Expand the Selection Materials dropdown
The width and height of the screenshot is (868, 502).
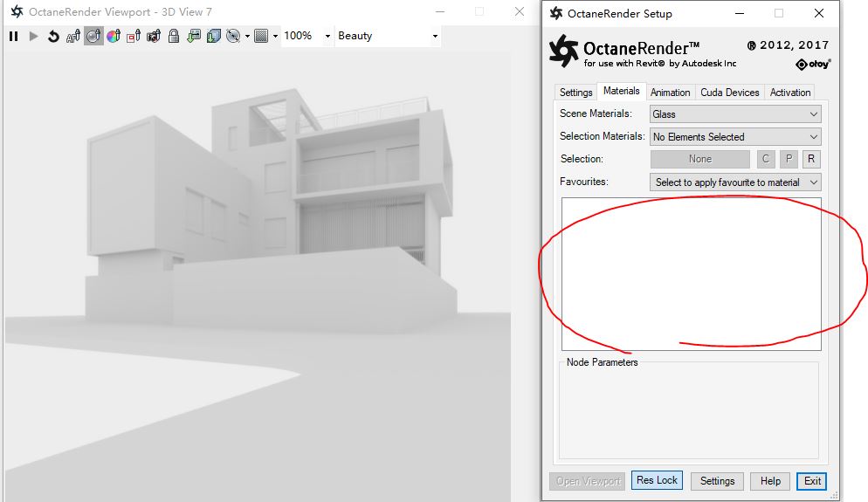[x=735, y=137]
